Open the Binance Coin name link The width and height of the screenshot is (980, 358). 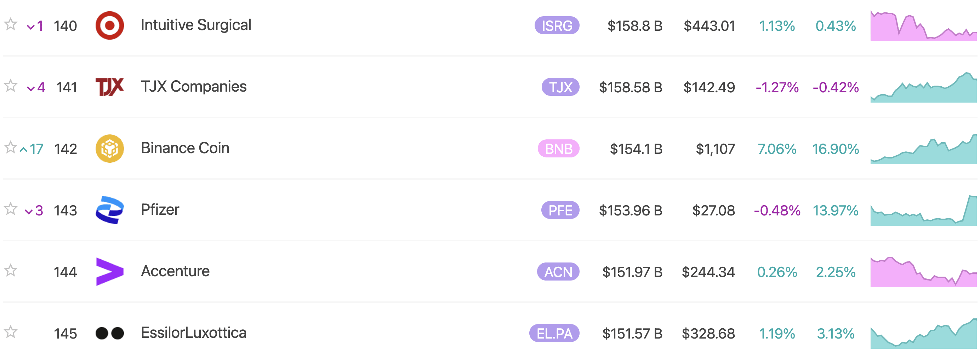point(185,148)
